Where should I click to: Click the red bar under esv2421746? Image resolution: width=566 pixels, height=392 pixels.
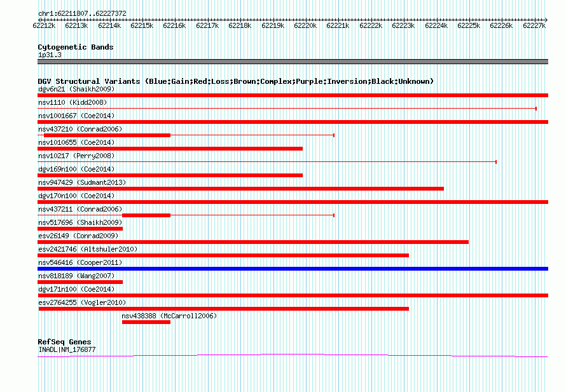click(x=223, y=255)
